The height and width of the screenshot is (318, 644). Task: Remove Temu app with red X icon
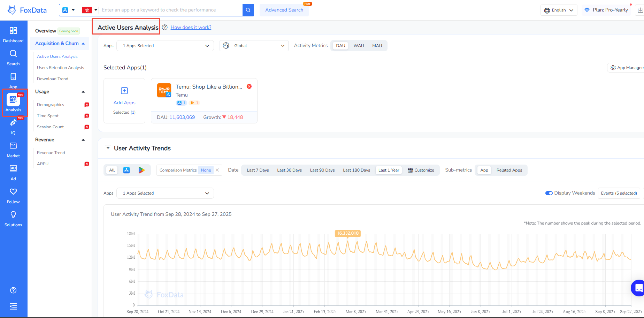tap(249, 86)
